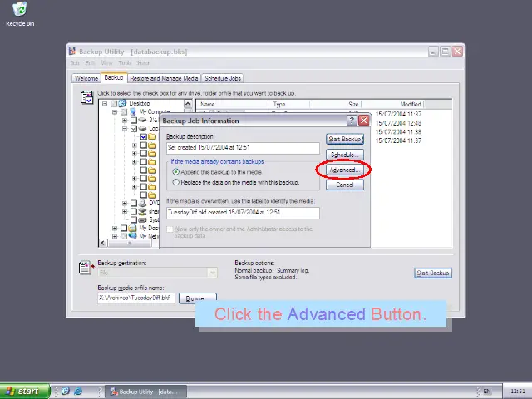Screen dimensions: 532x399
Task: Toggle the Desktop checkbox in the tree
Action: point(113,104)
